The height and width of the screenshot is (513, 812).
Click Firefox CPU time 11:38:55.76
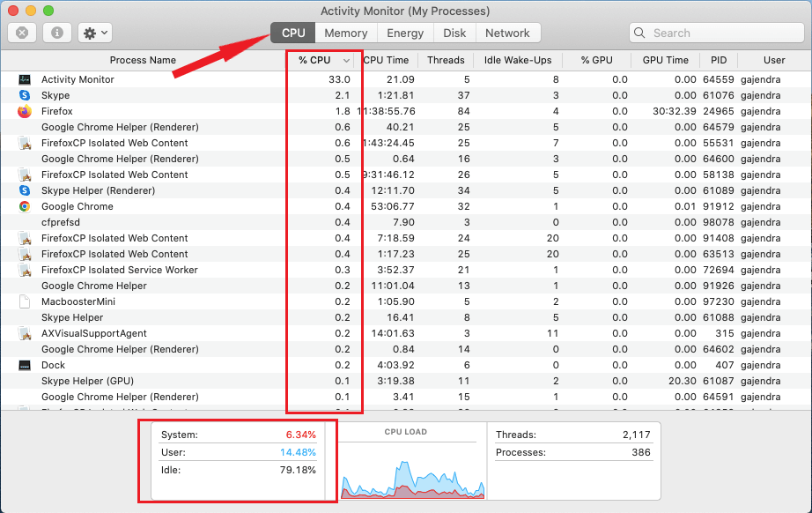387,111
